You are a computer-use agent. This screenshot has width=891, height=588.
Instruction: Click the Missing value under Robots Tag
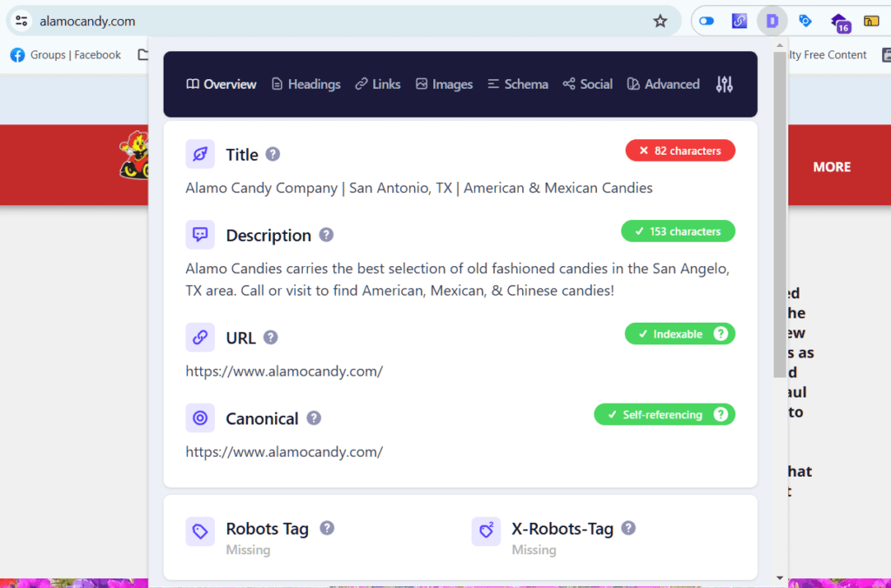pos(248,550)
